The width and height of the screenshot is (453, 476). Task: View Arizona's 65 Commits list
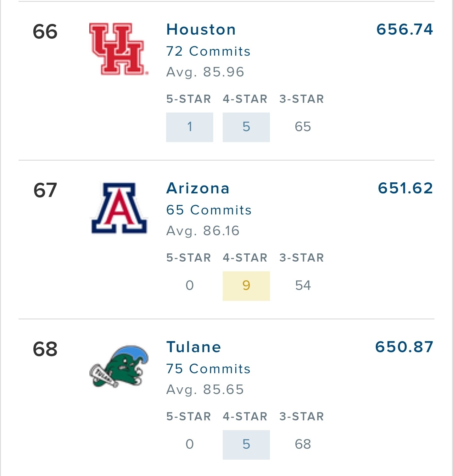[209, 210]
